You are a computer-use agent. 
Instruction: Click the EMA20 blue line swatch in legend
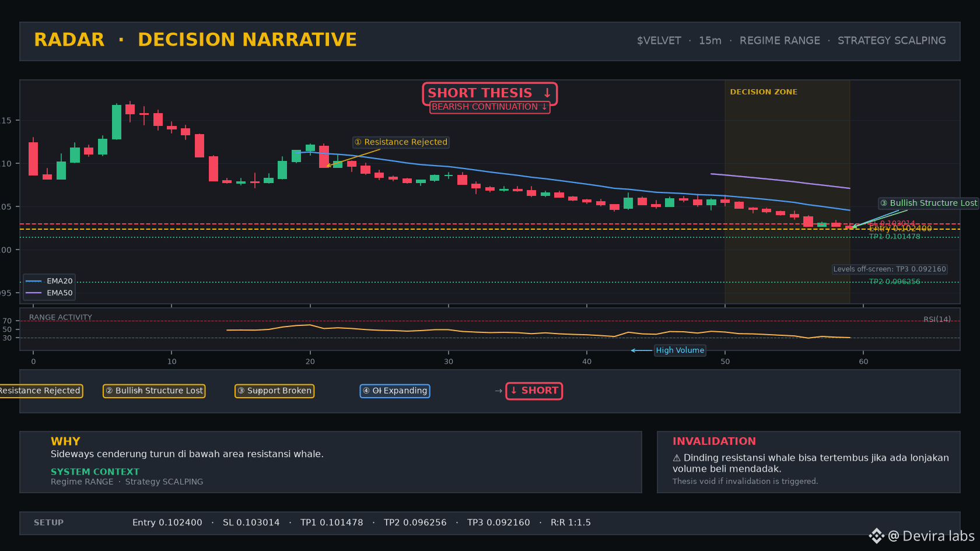34,281
